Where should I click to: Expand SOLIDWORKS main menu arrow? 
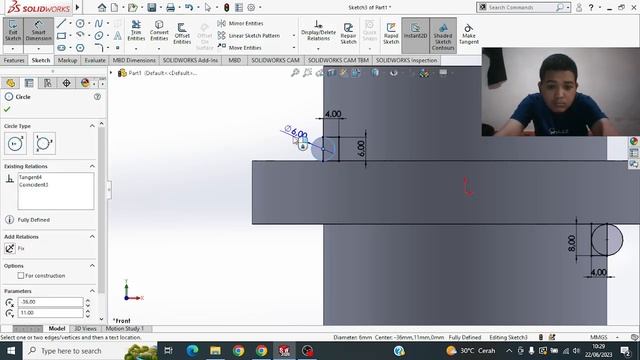77,7
